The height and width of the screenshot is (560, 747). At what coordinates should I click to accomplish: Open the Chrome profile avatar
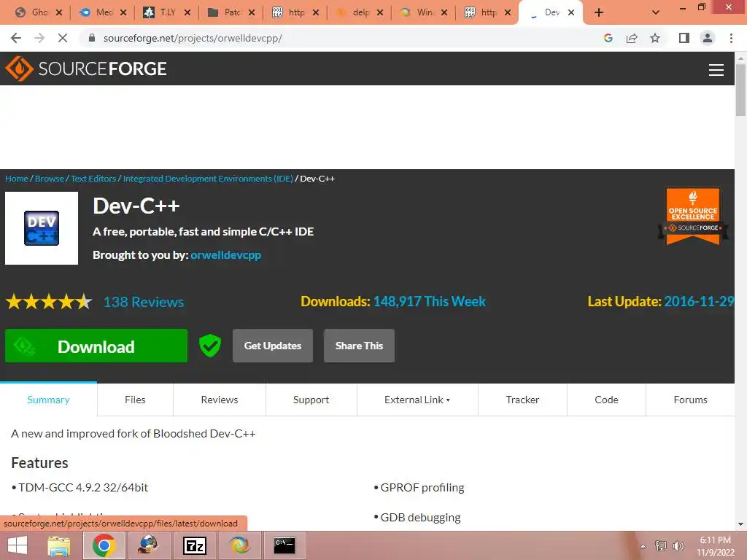pyautogui.click(x=708, y=38)
